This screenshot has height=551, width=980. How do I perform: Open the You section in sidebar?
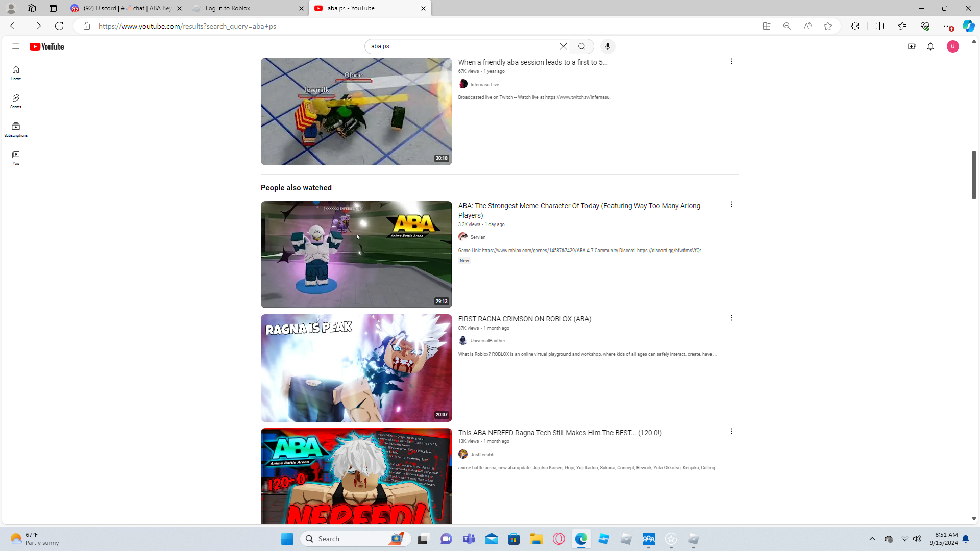tap(16, 158)
